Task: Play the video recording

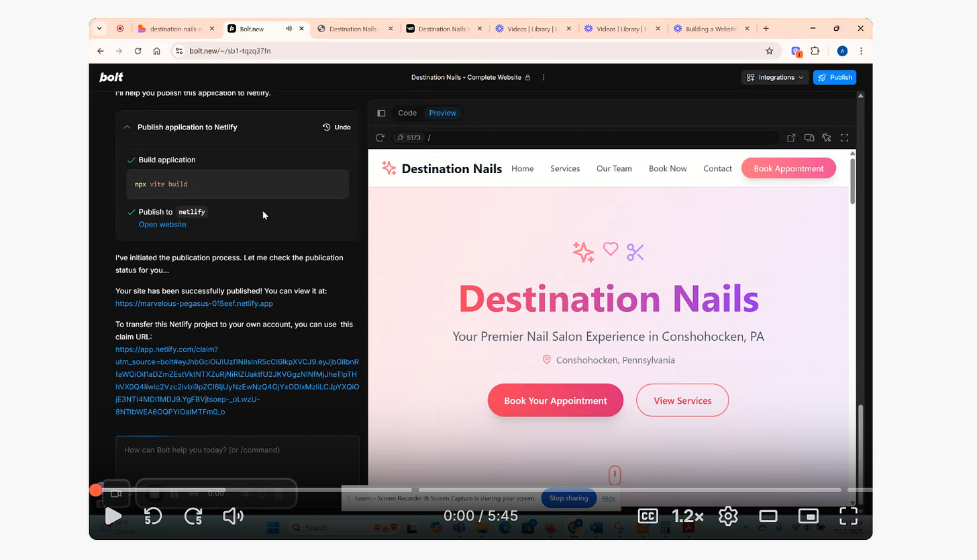Action: (x=113, y=516)
